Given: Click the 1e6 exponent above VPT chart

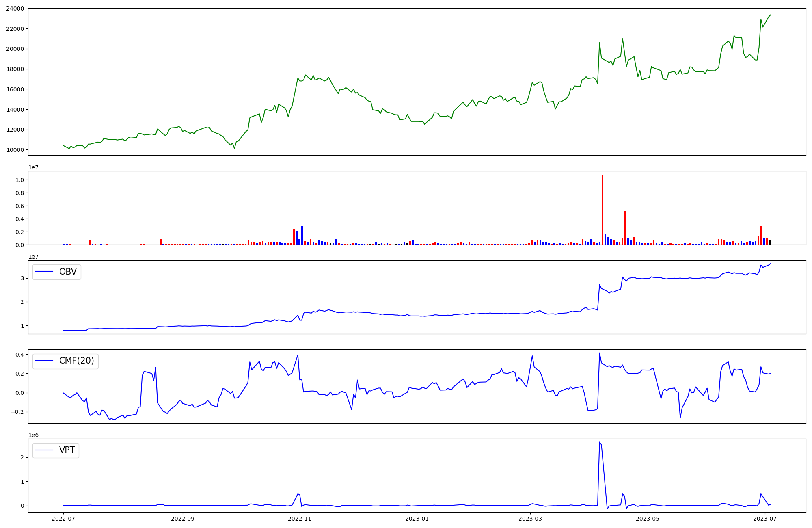Looking at the screenshot, I should [x=33, y=435].
